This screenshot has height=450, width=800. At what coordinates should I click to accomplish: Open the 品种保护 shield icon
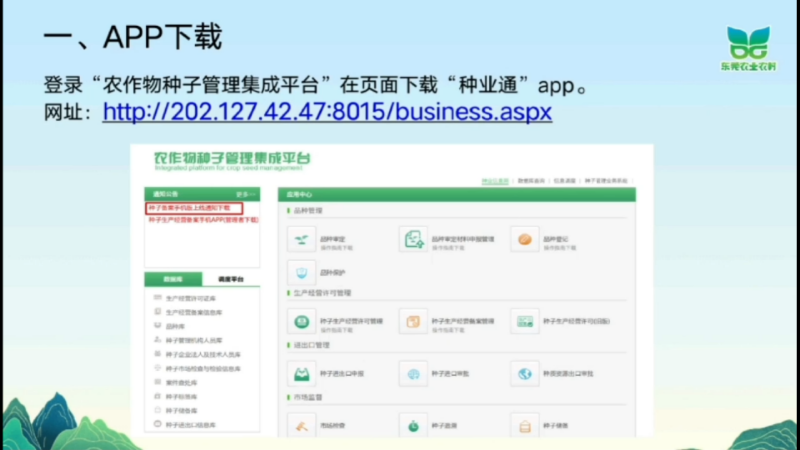coord(301,272)
